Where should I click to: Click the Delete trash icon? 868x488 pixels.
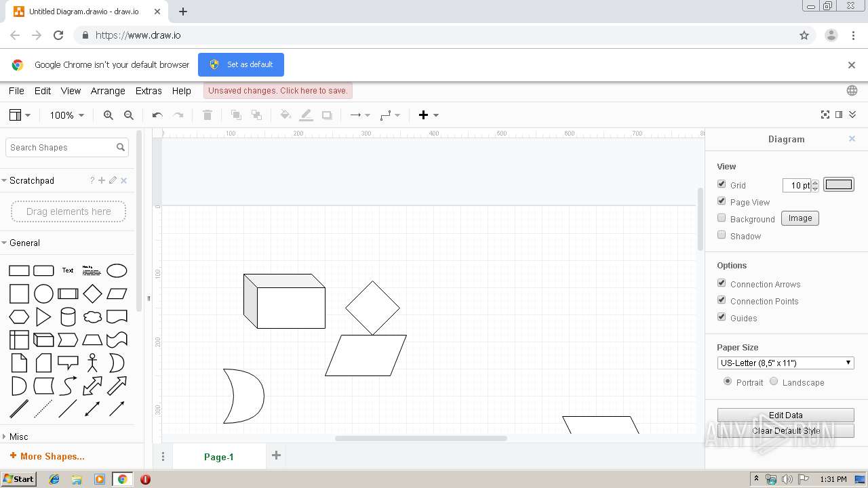pyautogui.click(x=208, y=115)
